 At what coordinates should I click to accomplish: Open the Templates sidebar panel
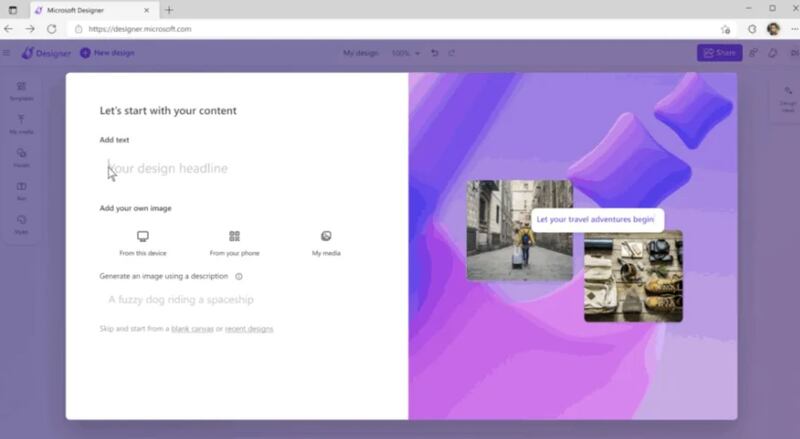point(21,91)
